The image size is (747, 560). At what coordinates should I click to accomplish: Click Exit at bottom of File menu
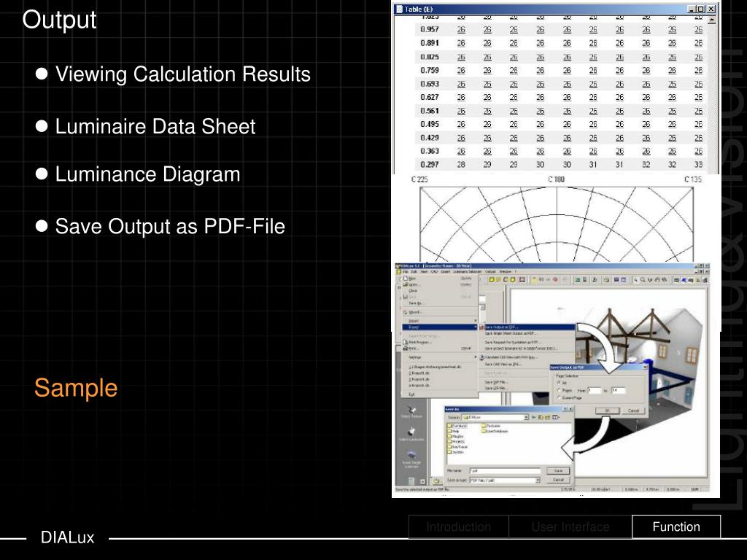[411, 394]
